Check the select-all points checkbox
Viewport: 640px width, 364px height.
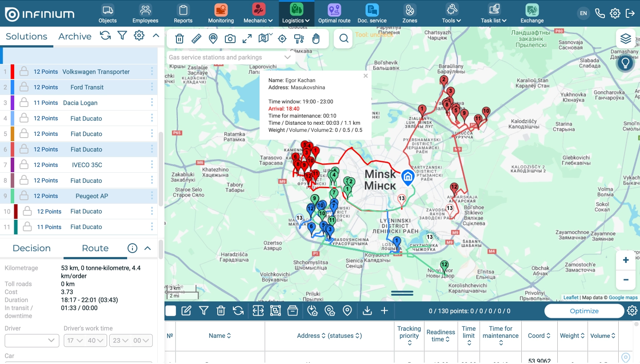click(171, 311)
